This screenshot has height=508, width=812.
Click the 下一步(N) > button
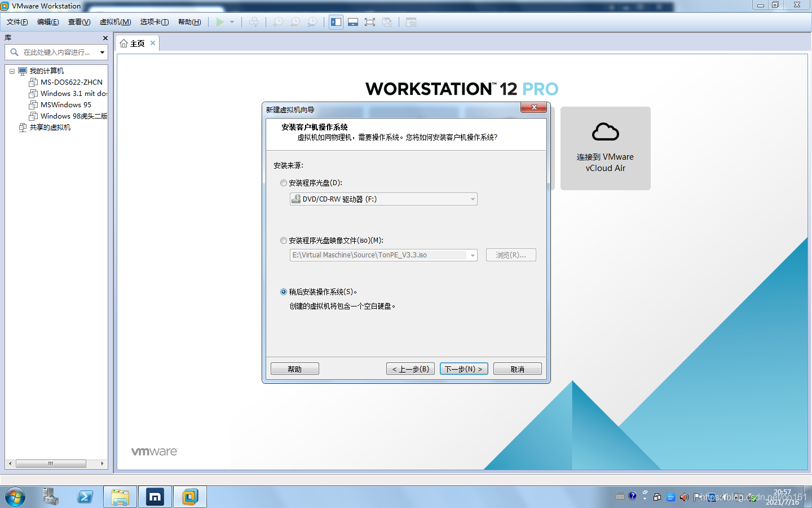464,369
